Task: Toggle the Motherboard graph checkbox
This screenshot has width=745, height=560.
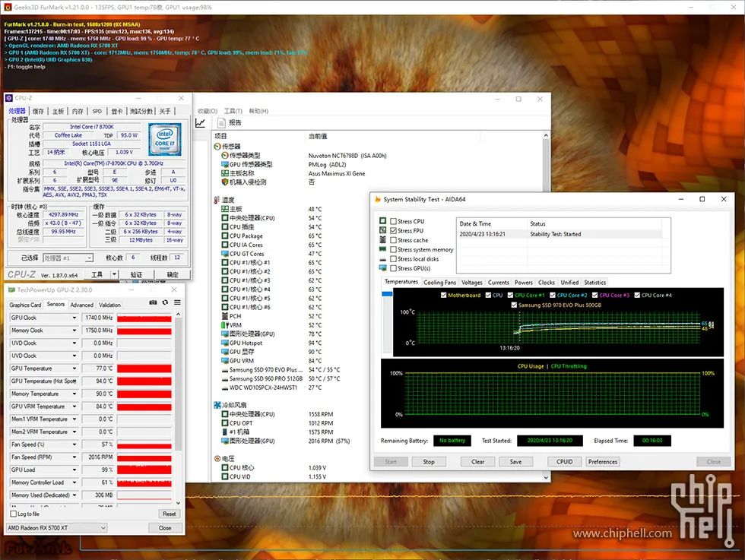Action: tap(444, 295)
